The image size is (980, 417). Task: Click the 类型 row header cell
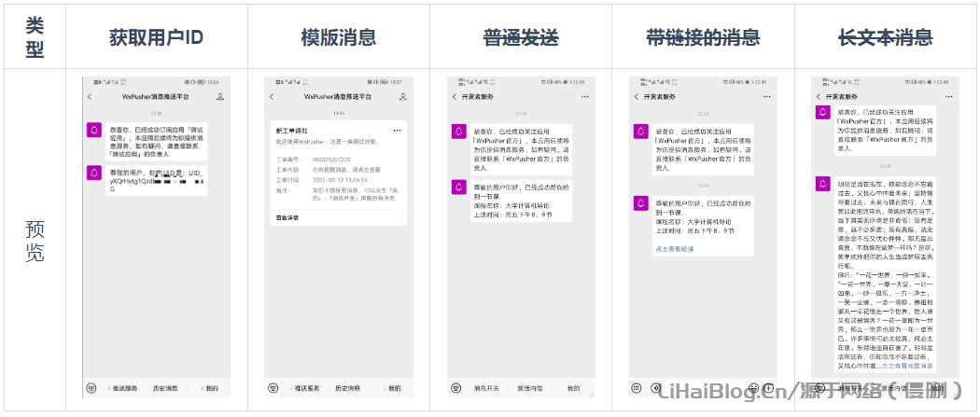pos(35,36)
